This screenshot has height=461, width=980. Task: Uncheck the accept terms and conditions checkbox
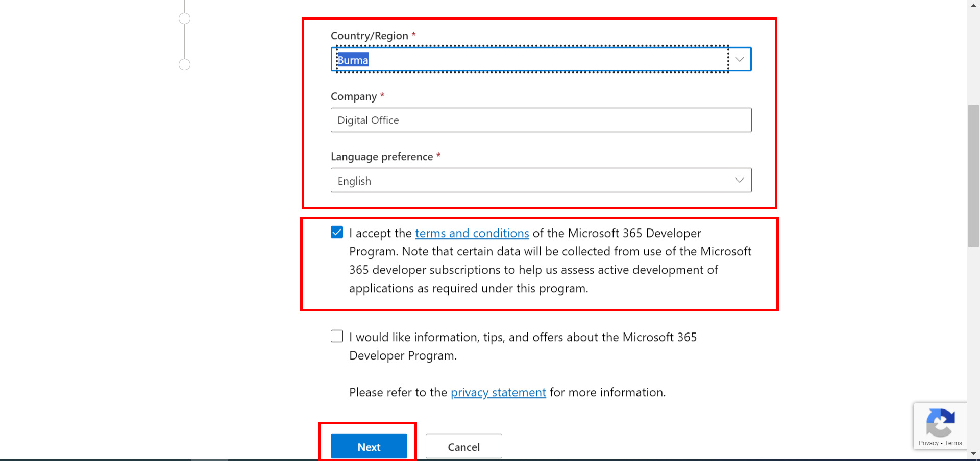pos(337,233)
